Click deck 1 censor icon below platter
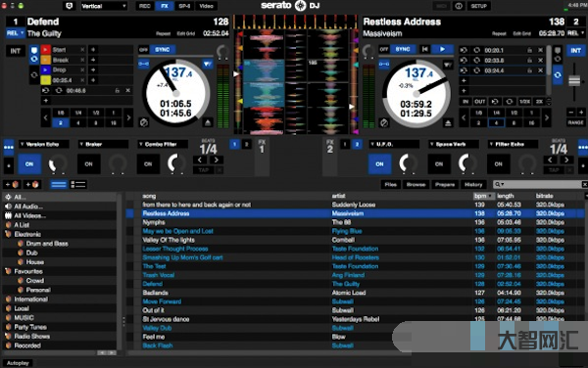 144,122
